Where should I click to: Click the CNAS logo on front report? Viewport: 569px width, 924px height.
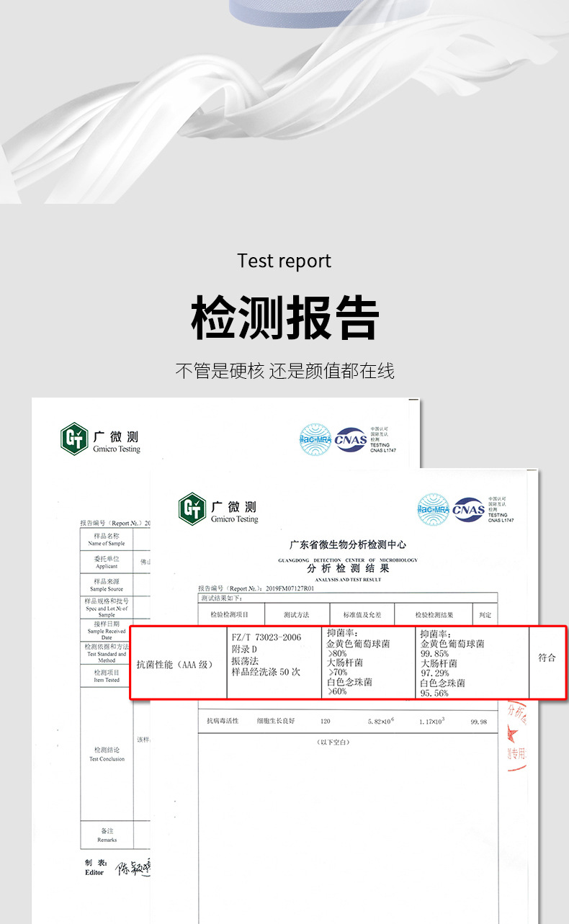(x=469, y=509)
